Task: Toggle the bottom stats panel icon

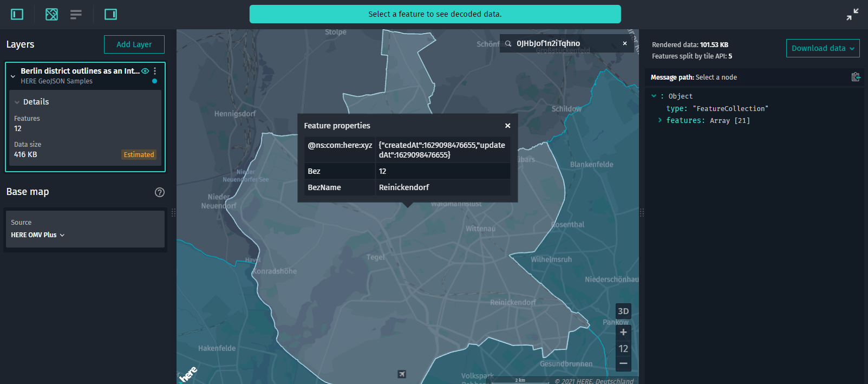Action: 76,14
